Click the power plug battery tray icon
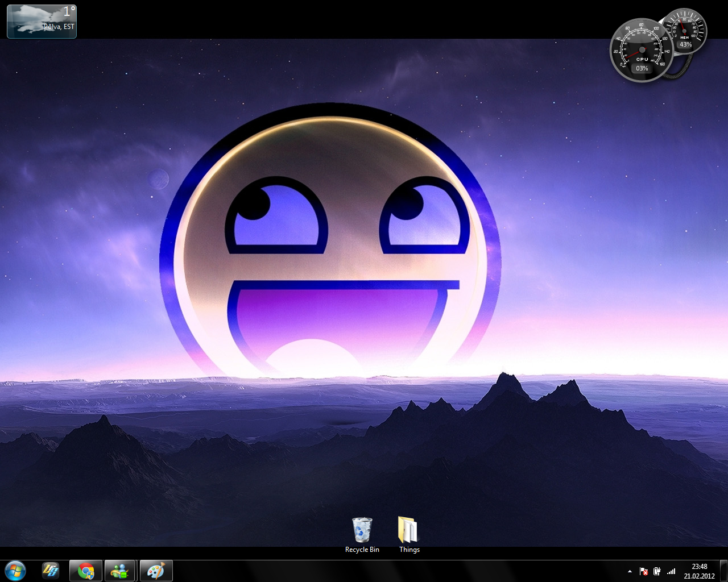Image resolution: width=728 pixels, height=582 pixels. (657, 571)
